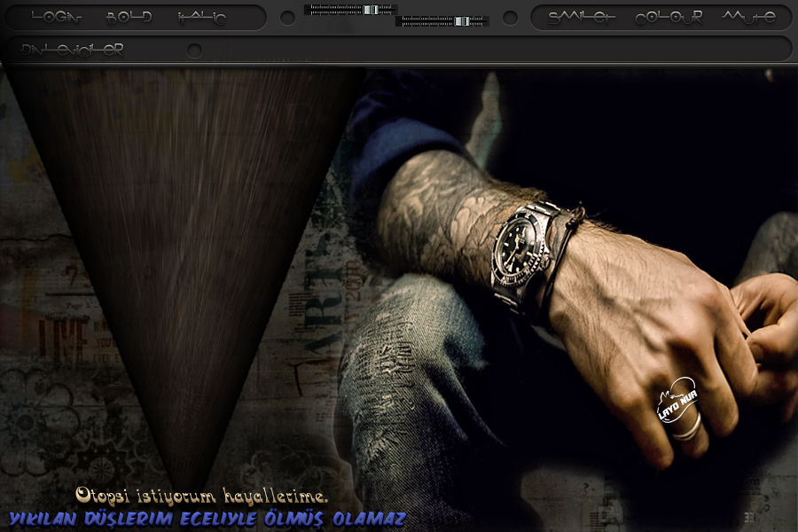This screenshot has width=798, height=532.
Task: Mute the chat audio
Action: [749, 17]
